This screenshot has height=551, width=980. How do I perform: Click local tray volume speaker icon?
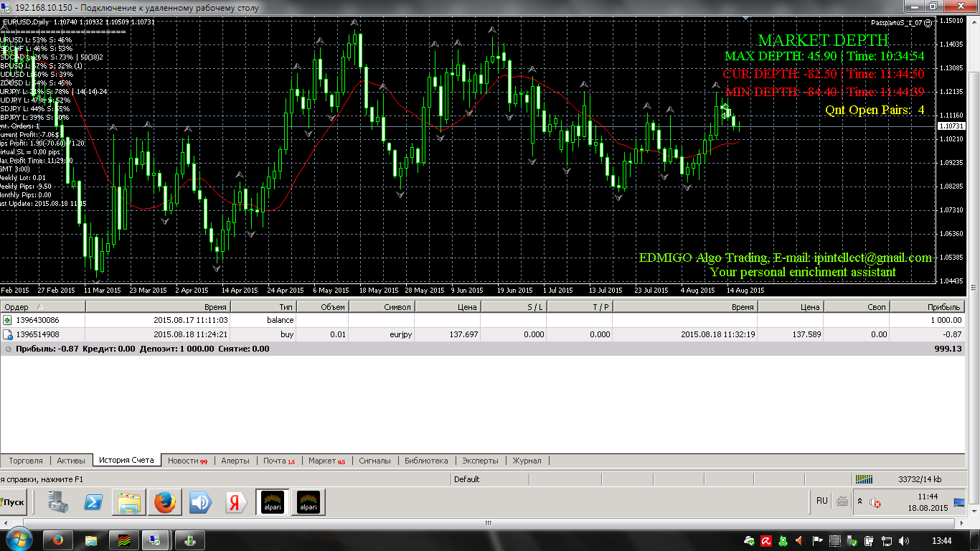903,540
